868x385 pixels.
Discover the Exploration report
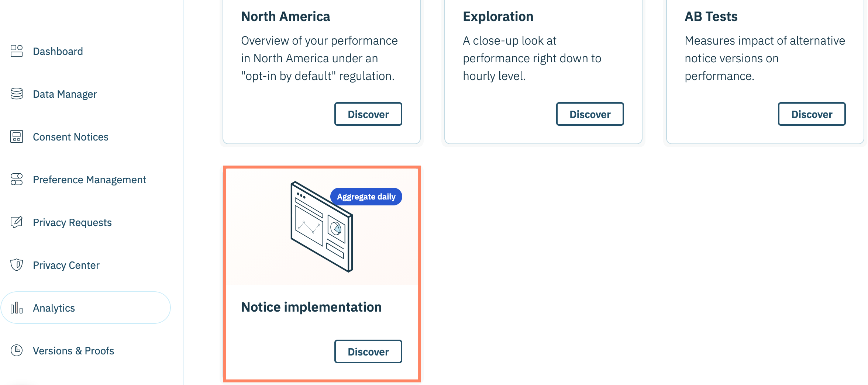point(590,114)
